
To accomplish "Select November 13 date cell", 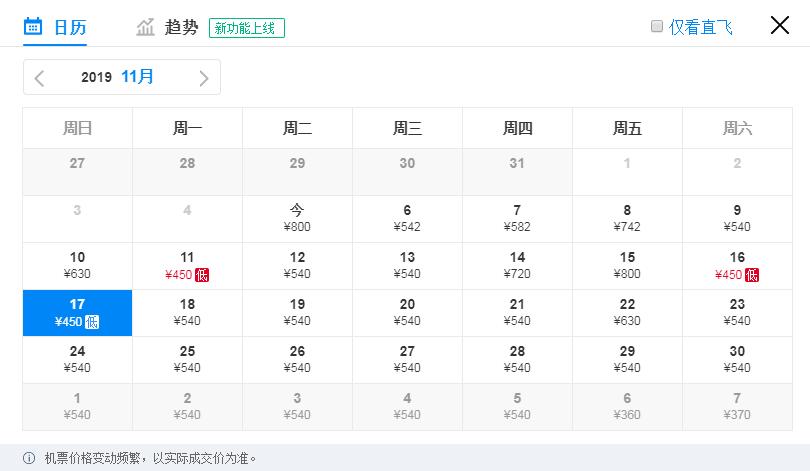I will click(407, 266).
